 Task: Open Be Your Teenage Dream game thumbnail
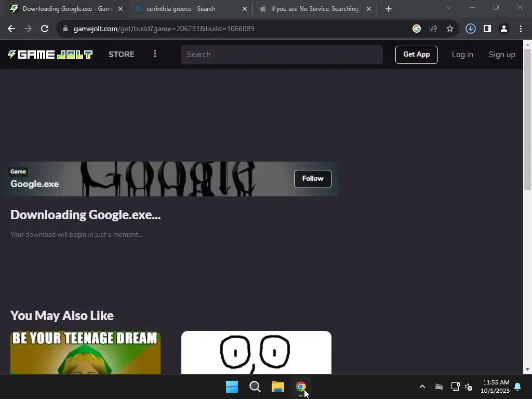86,353
